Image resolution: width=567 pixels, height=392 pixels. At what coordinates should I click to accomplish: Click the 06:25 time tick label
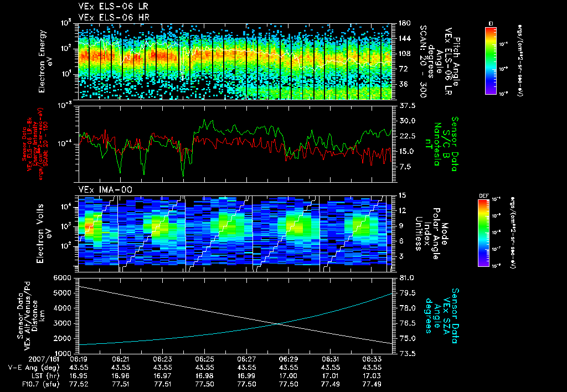pyautogui.click(x=204, y=359)
